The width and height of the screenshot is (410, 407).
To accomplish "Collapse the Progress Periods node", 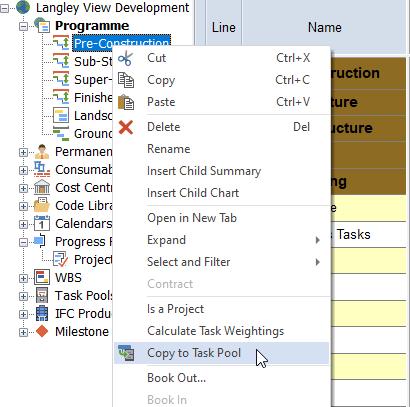I will [23, 242].
